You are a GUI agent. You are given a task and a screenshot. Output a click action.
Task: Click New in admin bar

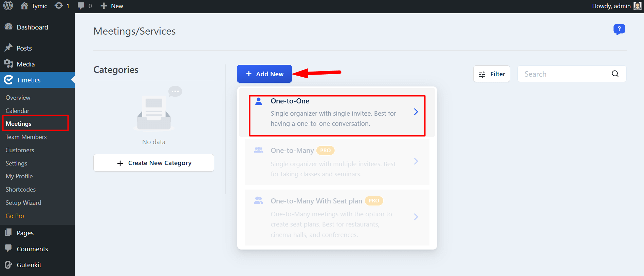pyautogui.click(x=117, y=6)
